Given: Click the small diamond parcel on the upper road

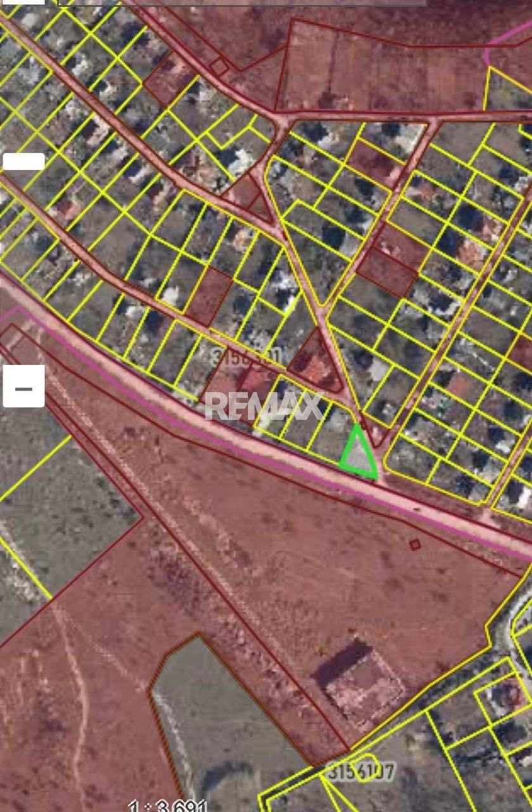Looking at the screenshot, I should 219,67.
